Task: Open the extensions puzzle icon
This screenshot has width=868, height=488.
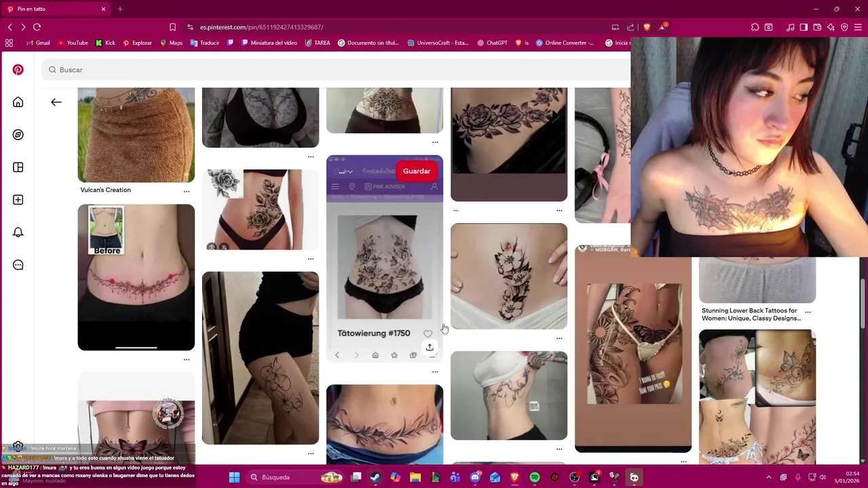Action: [x=755, y=27]
